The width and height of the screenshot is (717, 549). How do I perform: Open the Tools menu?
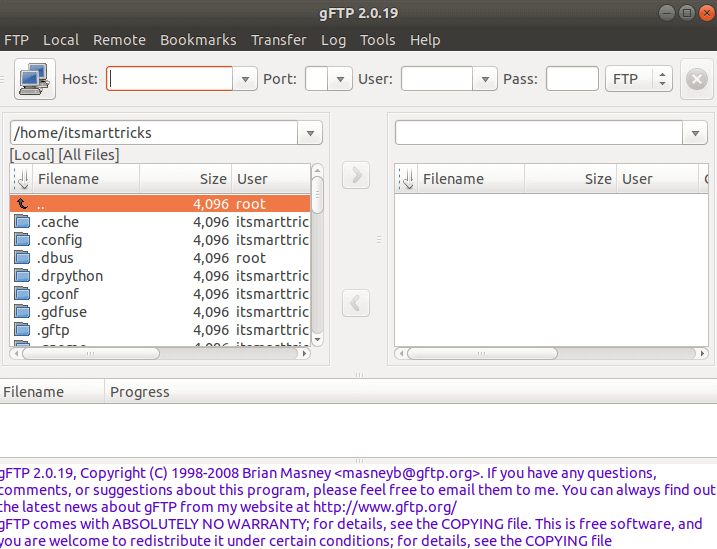378,40
